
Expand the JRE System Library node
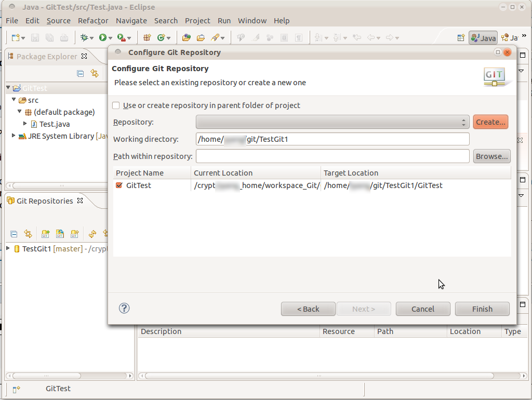pyautogui.click(x=14, y=136)
